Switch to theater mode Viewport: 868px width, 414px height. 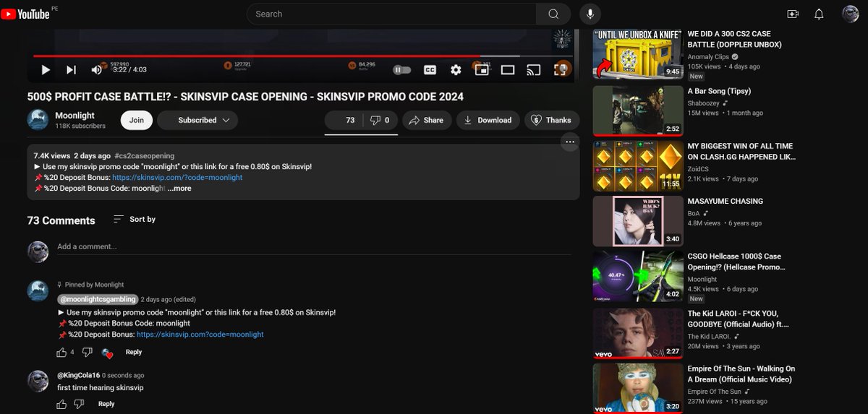(508, 69)
